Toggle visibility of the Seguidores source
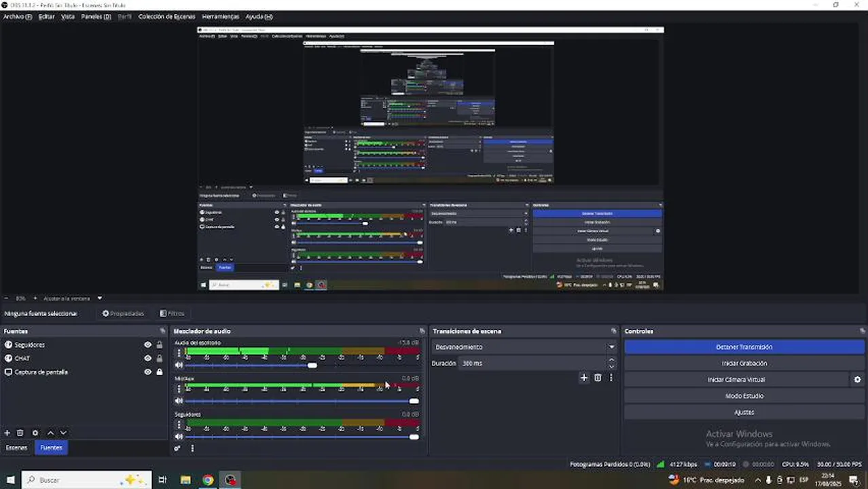This screenshot has height=489, width=868. click(147, 345)
